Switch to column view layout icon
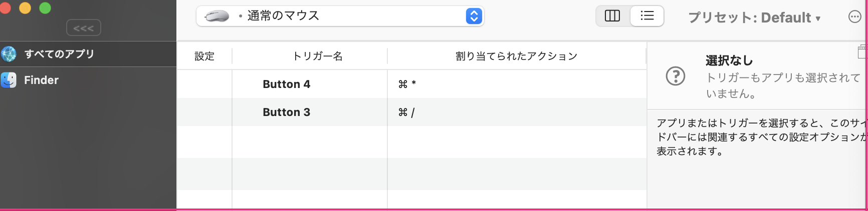Viewport: 868px width, 211px height. point(612,16)
